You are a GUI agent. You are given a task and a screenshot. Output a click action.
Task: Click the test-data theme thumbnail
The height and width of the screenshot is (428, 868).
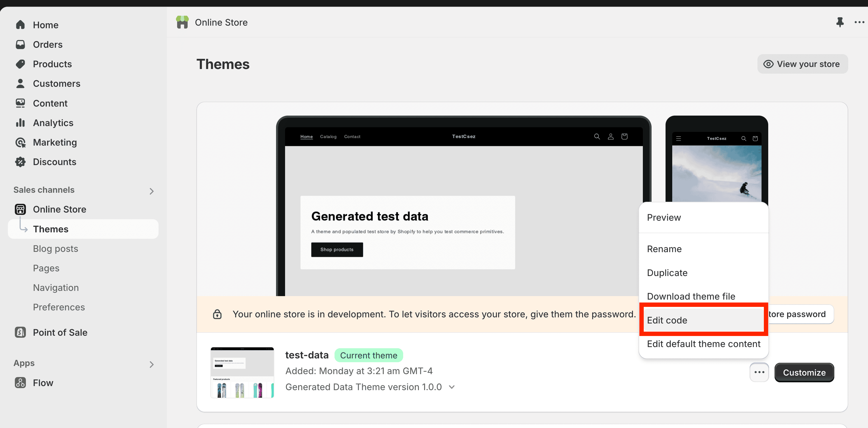pos(243,373)
